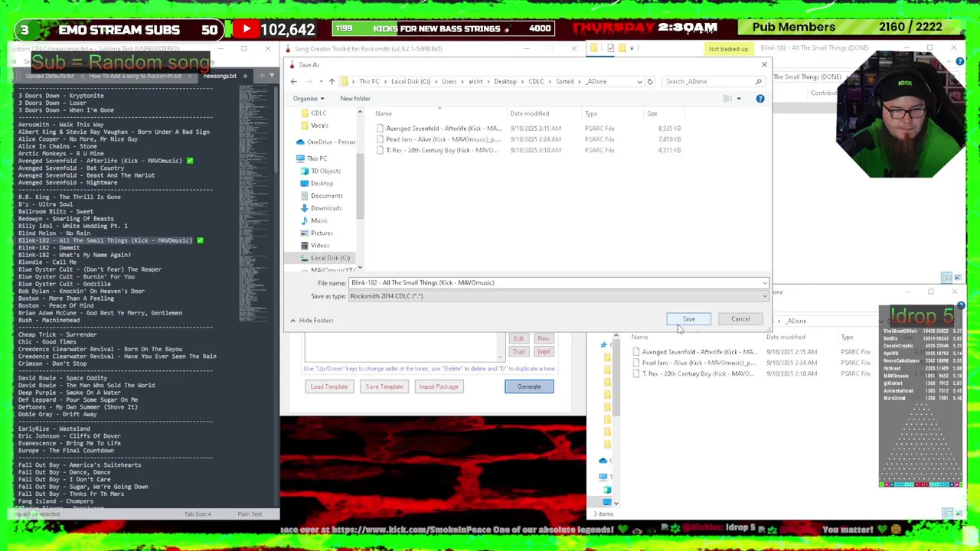Screen dimensions: 980x551
Task: Click Plain Text in Sublime status bar
Action: (250, 514)
